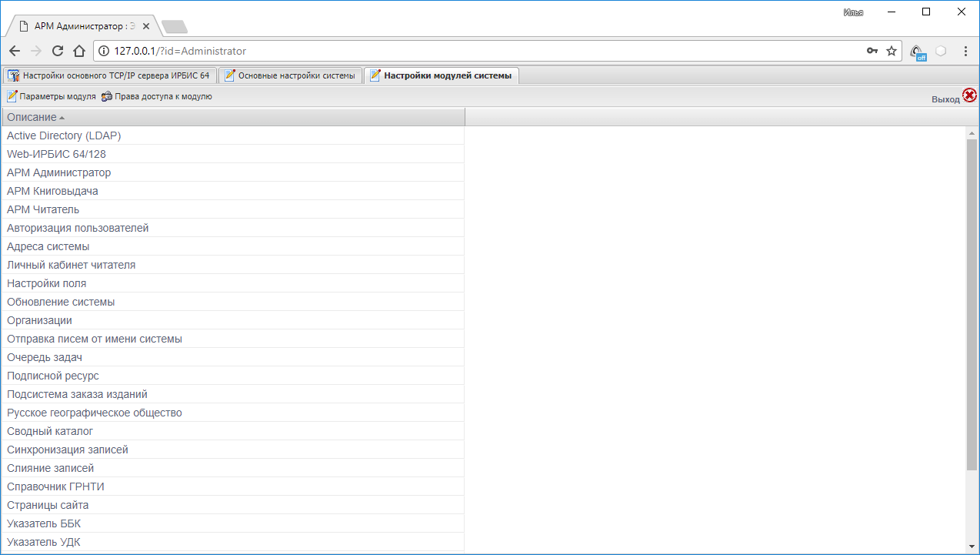Bookmark this page with the star icon
Image resolution: width=980 pixels, height=555 pixels.
892,51
